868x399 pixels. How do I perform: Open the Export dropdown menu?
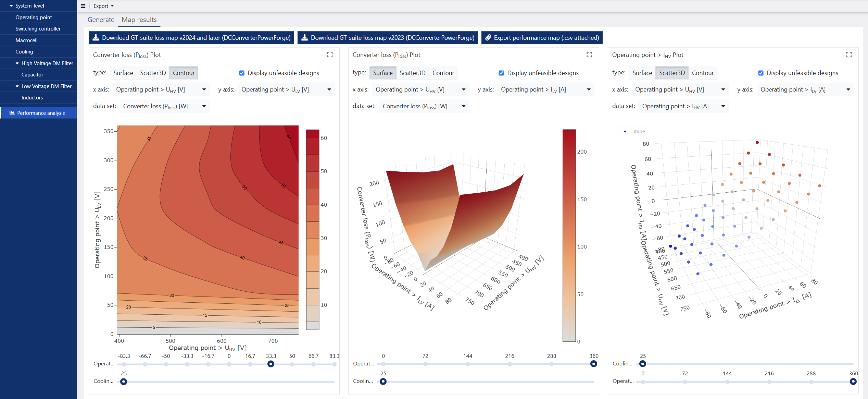pyautogui.click(x=103, y=6)
